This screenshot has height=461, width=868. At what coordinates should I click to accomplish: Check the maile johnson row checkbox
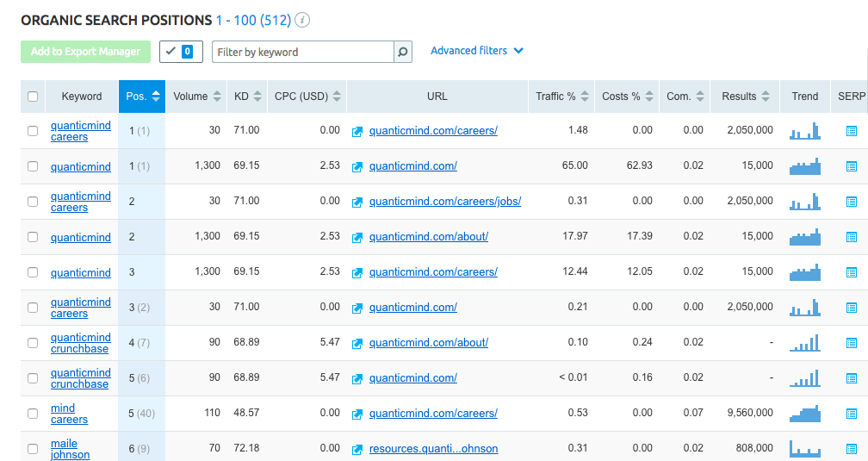pos(33,449)
